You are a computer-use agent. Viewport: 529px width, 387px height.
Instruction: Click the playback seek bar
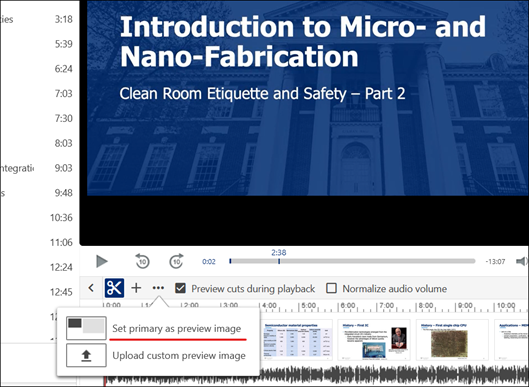coord(352,261)
